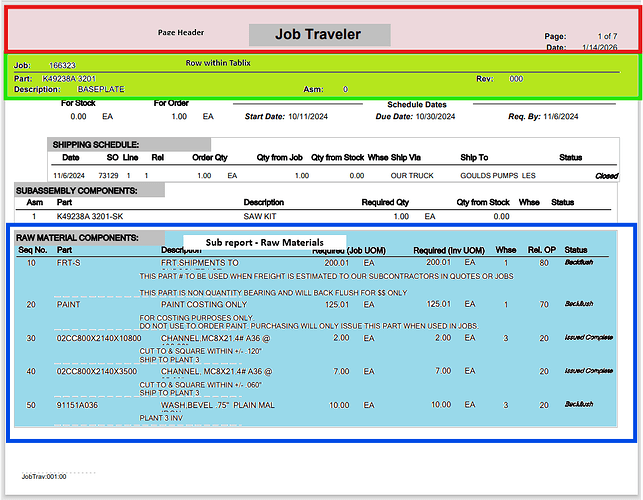Image resolution: width=643 pixels, height=500 pixels.
Task: Click the shipping date 11/6/2024
Action: point(69,176)
